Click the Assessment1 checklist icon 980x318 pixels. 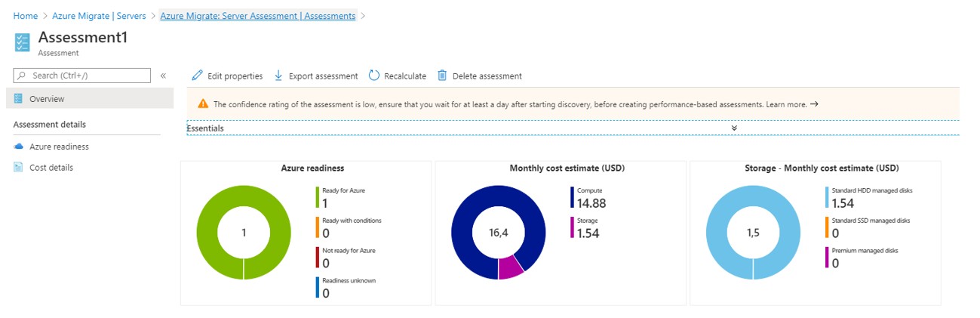click(23, 42)
